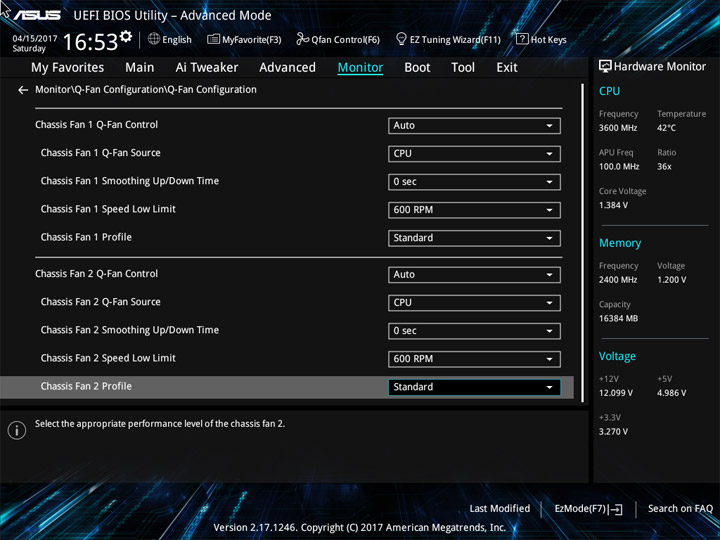This screenshot has width=720, height=540.
Task: Expand Chassis Fan 2 Smoothing Up/Down Time dropdown
Action: click(x=474, y=331)
